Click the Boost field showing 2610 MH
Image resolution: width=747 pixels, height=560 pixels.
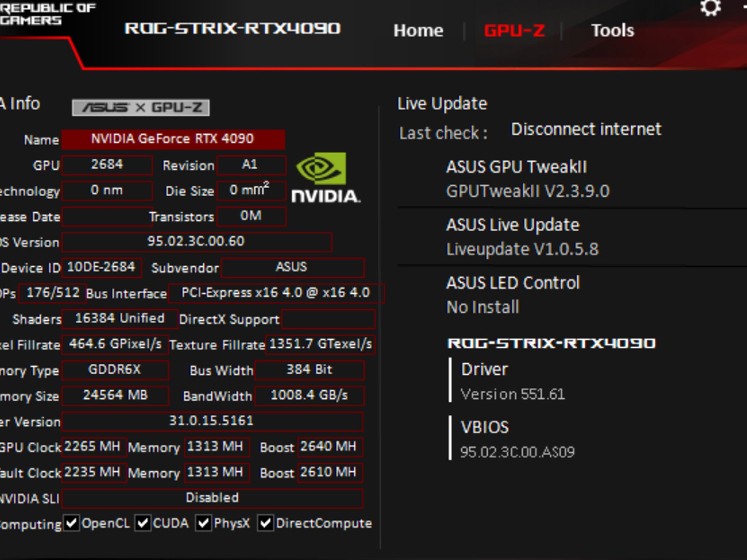pyautogui.click(x=330, y=473)
